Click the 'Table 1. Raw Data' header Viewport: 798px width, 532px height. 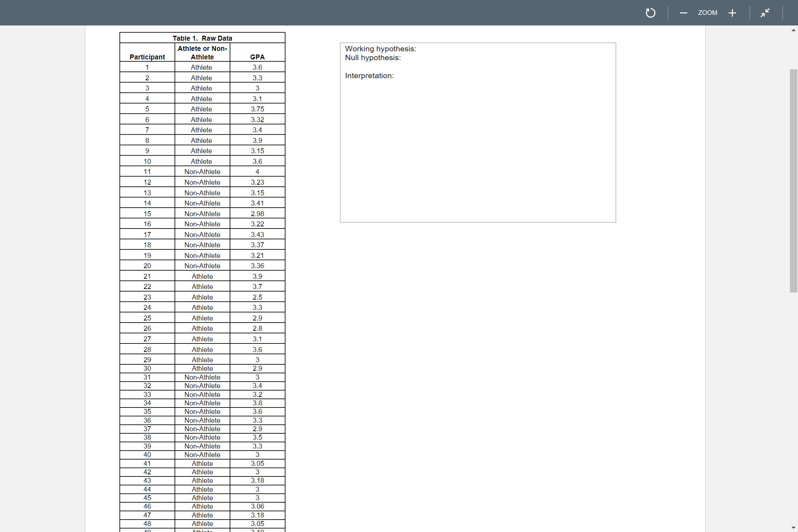(x=202, y=38)
